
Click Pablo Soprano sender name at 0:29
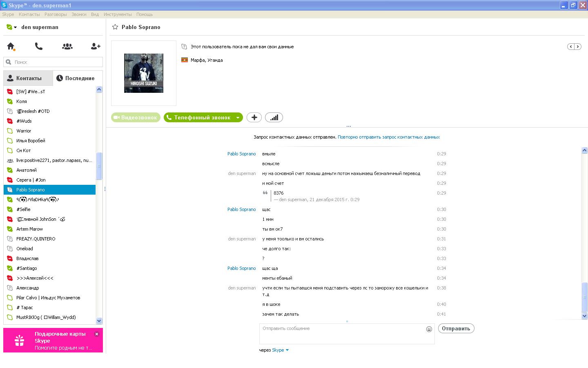pos(242,154)
